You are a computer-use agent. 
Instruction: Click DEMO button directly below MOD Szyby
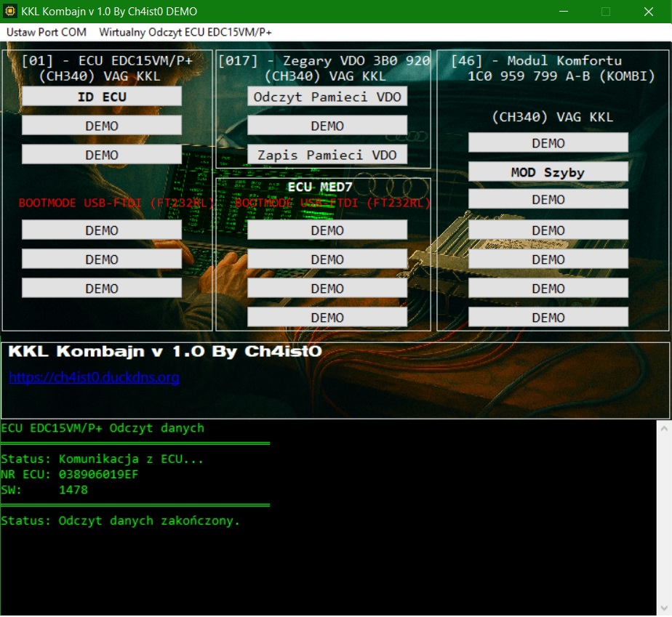coord(548,200)
